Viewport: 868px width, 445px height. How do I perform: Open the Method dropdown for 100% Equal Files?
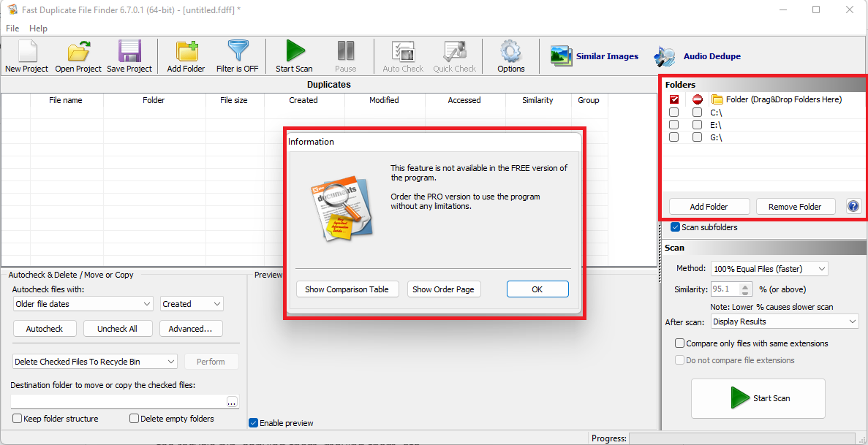click(769, 269)
